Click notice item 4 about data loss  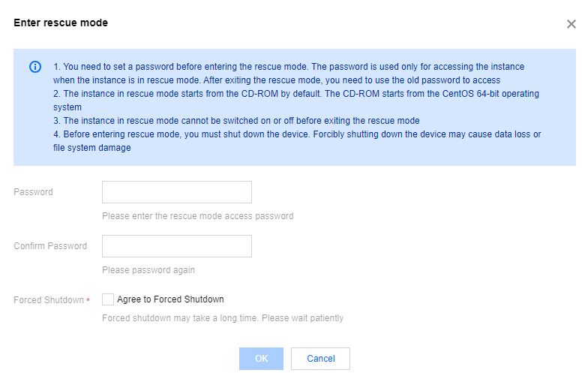(x=297, y=141)
